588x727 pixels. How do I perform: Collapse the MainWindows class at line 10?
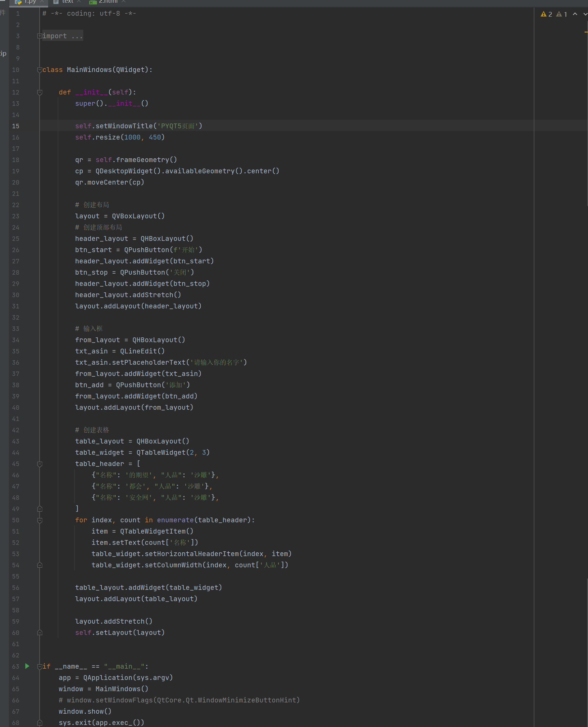40,70
